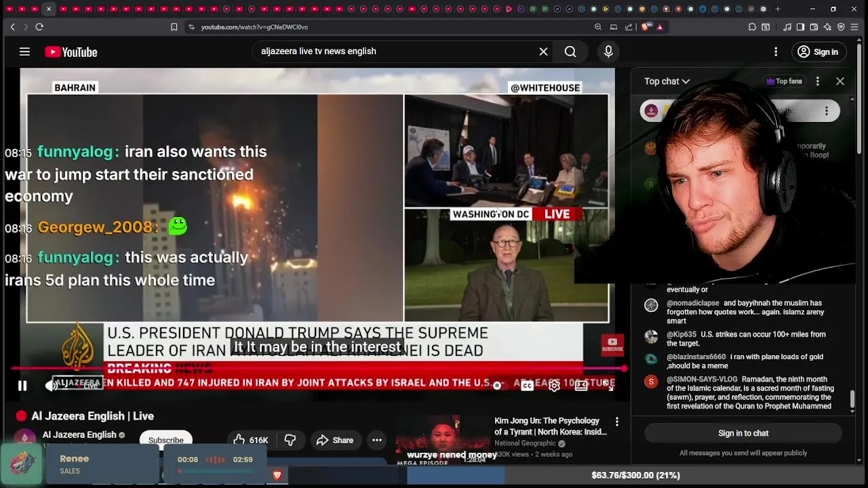
Task: Dislike the video
Action: [290, 440]
